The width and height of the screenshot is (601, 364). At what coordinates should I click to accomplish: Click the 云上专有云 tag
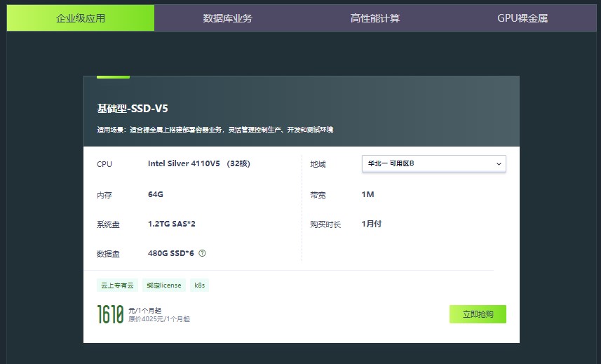click(x=117, y=285)
